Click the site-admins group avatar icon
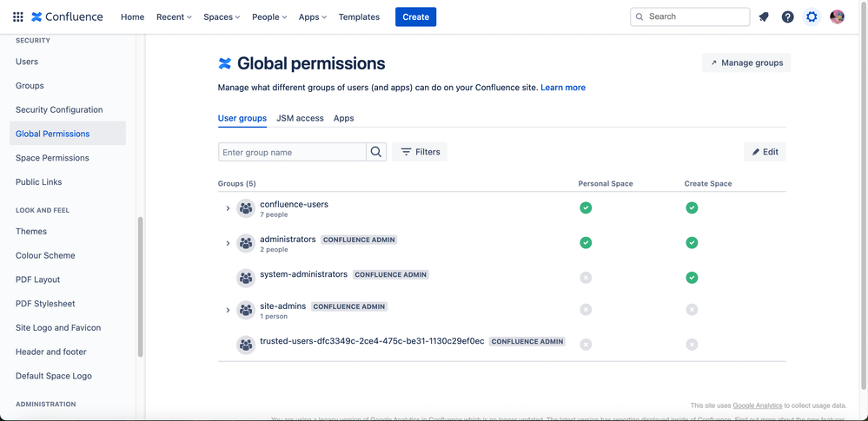Screen dimensions: 868x421 point(246,311)
